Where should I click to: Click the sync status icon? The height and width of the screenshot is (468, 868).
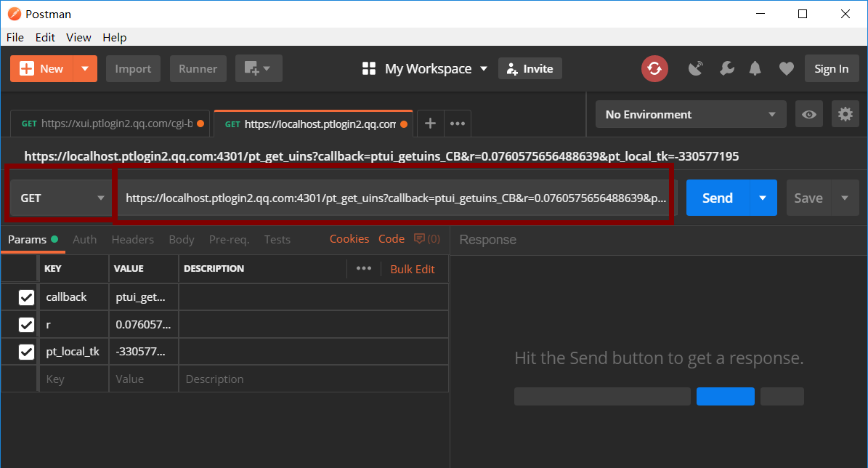(654, 69)
